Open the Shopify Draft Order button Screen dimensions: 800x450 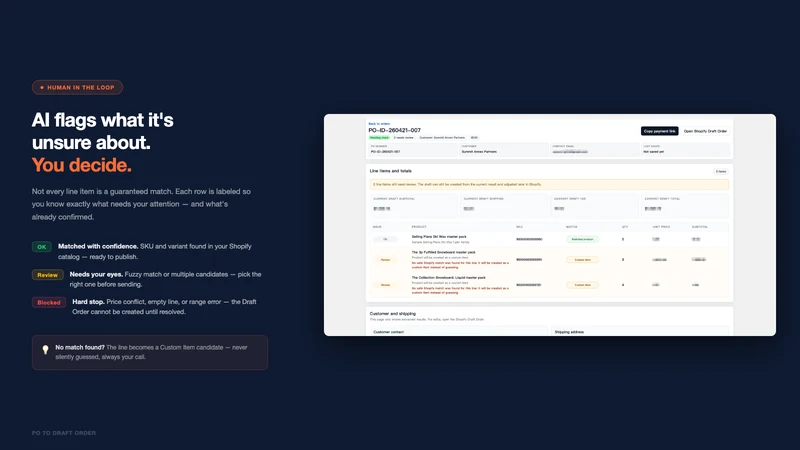[705, 131]
